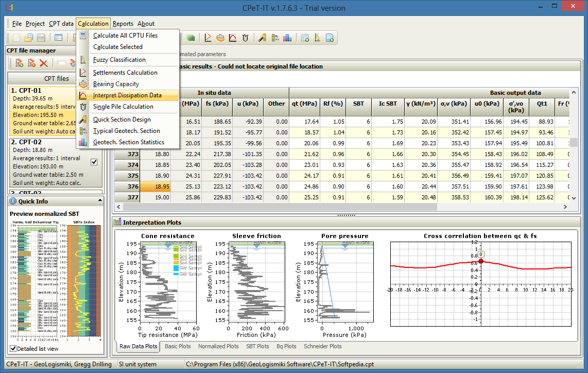Click the results table scroll up arrow
588x373 pixels.
[574, 92]
